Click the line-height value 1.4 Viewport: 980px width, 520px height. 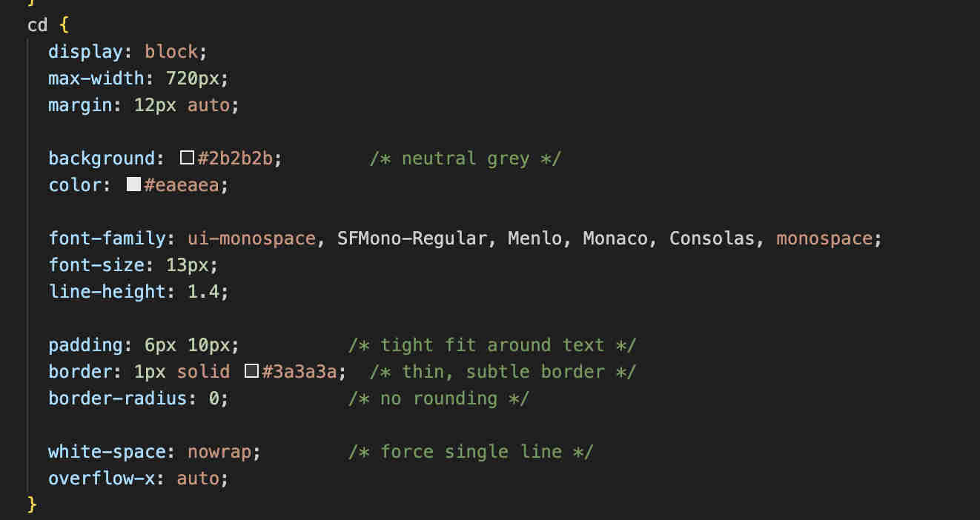203,292
